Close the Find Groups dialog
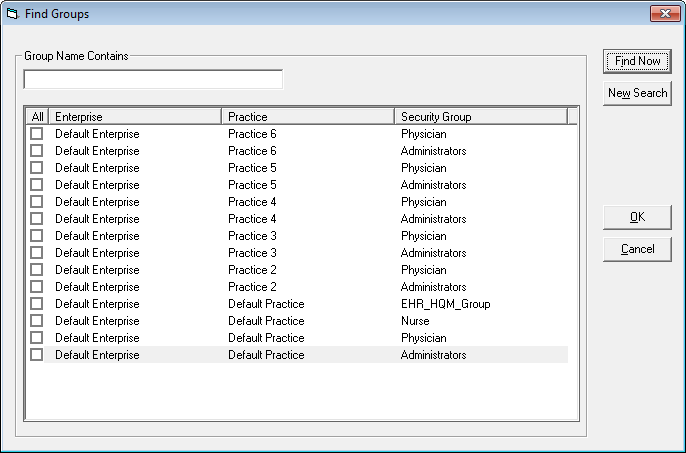Image resolution: width=686 pixels, height=453 pixels. [x=665, y=14]
